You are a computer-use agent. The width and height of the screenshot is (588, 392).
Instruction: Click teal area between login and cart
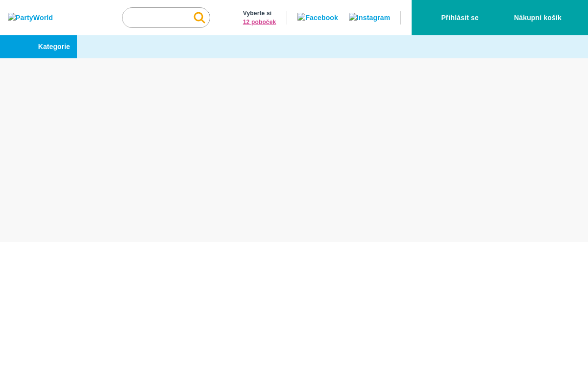pyautogui.click(x=496, y=18)
